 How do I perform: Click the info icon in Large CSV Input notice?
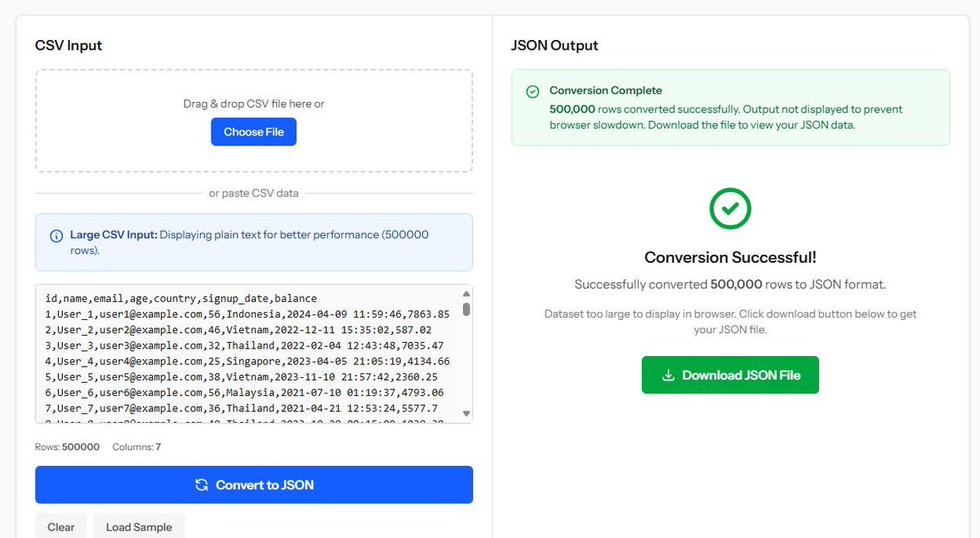point(56,236)
